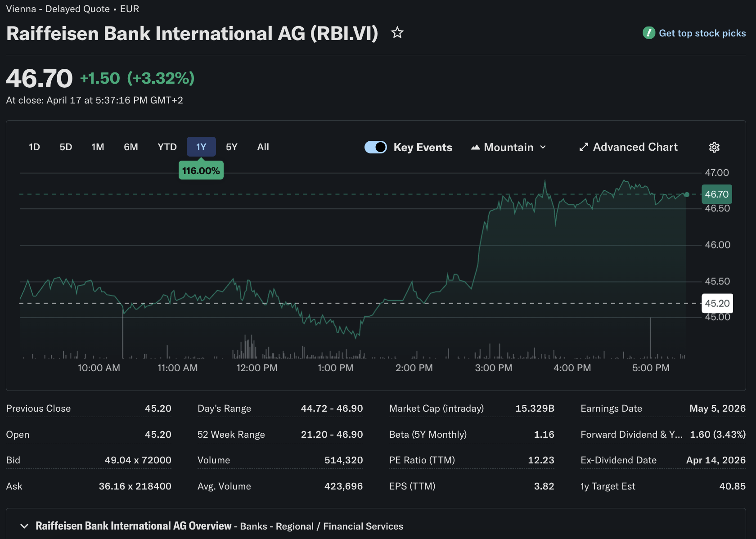The image size is (756, 539).
Task: Show the 5Y time range
Action: (231, 147)
